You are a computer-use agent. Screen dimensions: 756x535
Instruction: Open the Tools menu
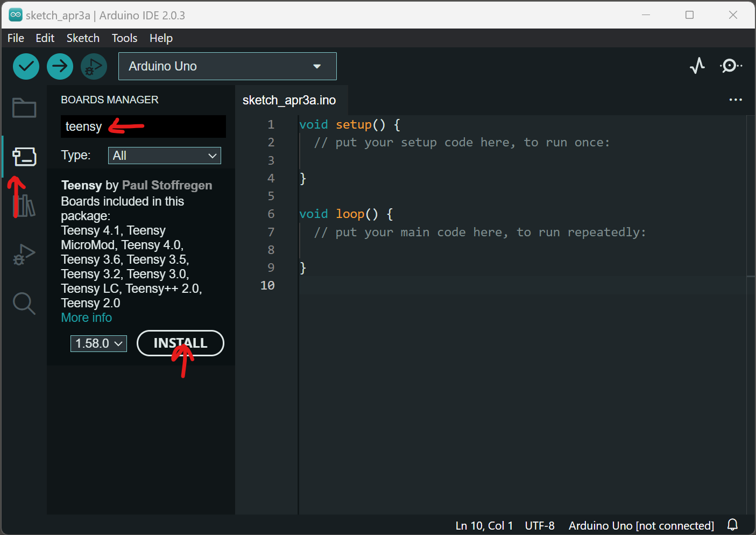coord(124,38)
